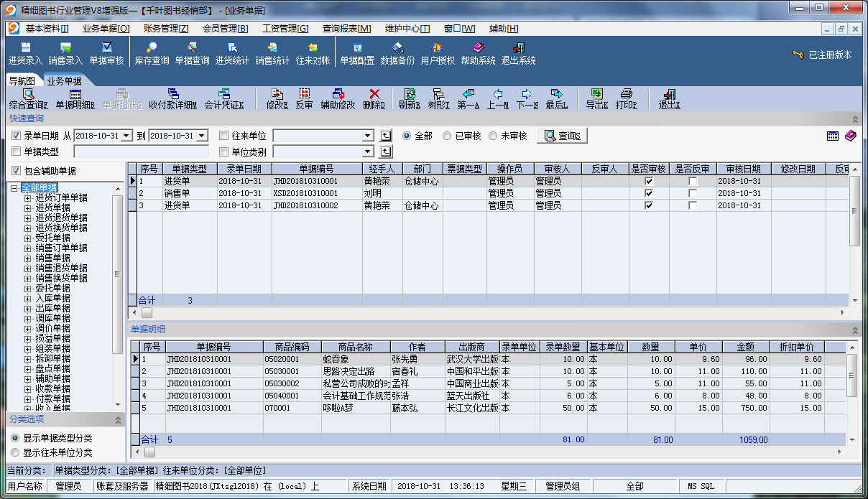Click the 进货录入 toolbar icon

(x=25, y=54)
